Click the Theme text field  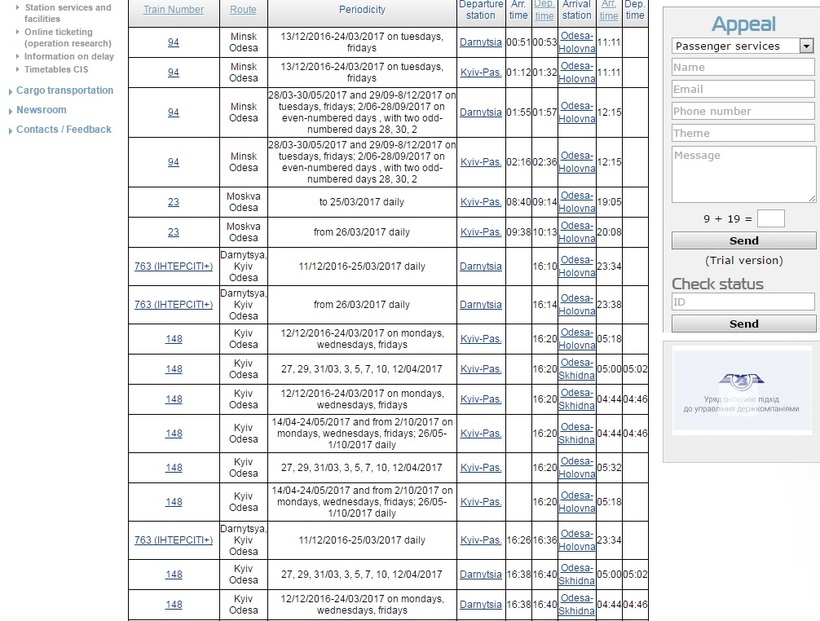pyautogui.click(x=743, y=133)
